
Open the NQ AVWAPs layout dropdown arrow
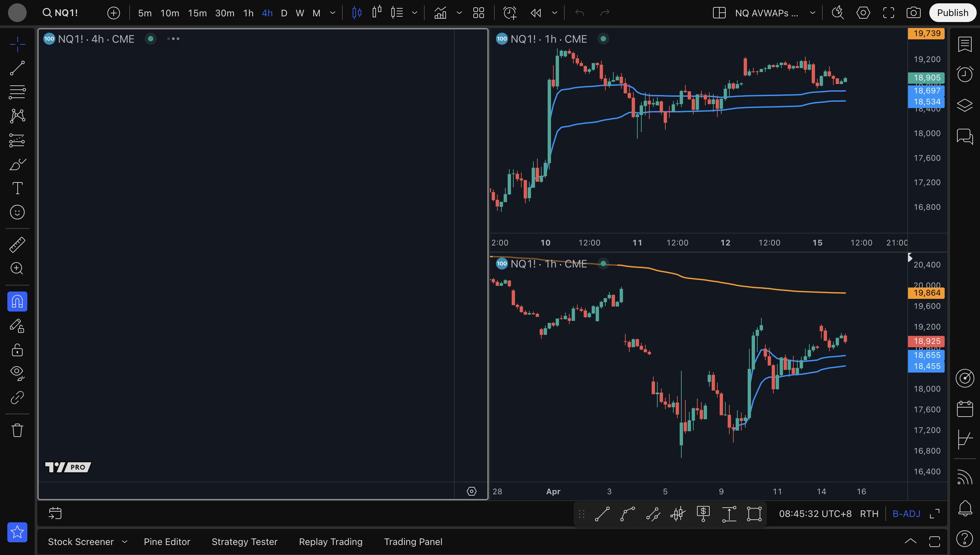(812, 13)
